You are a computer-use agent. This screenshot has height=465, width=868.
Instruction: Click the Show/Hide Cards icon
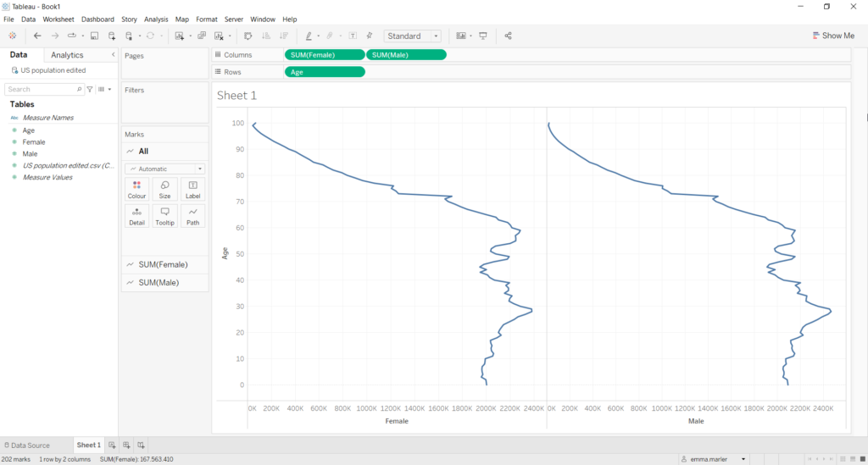(x=460, y=36)
